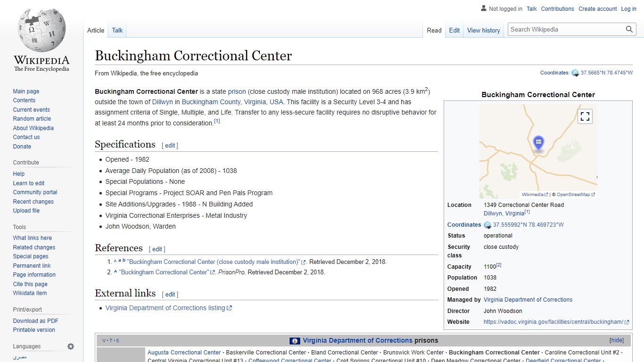Open the Help link
This screenshot has width=644, height=362.
tap(19, 174)
